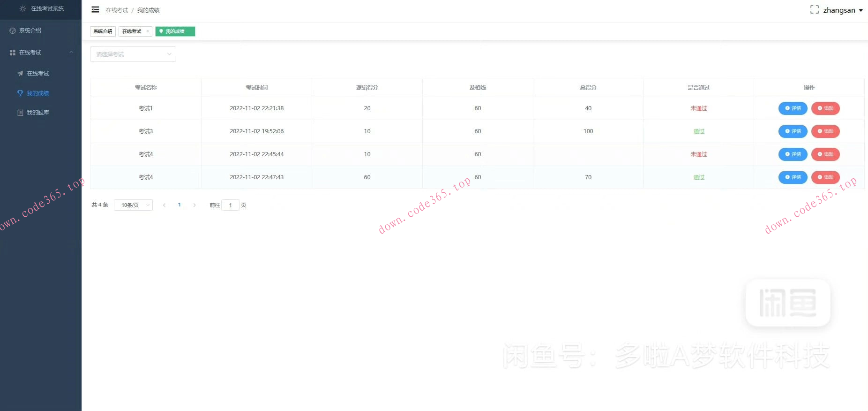This screenshot has height=411, width=868.
Task: Click 在线考试 in the breadcrumb
Action: [x=117, y=10]
